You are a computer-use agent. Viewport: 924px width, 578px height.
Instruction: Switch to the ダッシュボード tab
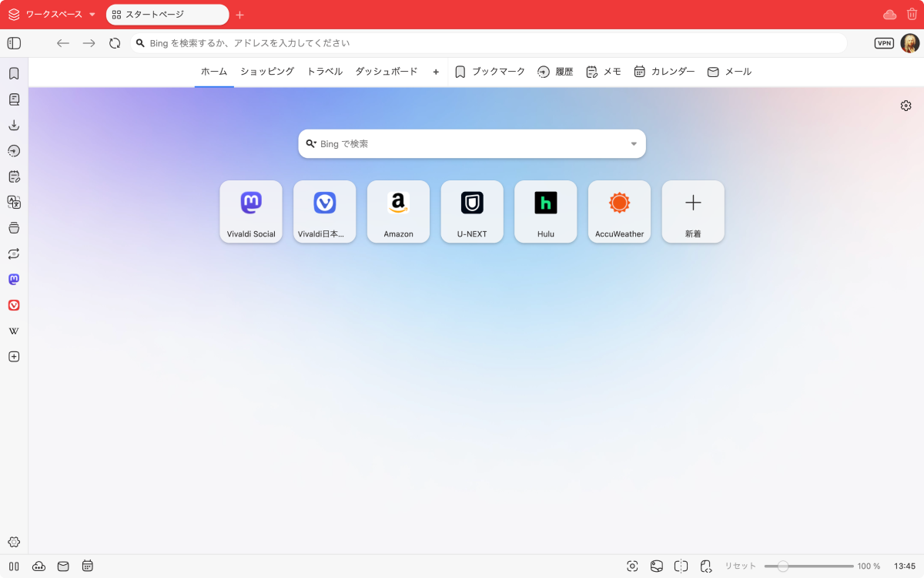pyautogui.click(x=386, y=72)
